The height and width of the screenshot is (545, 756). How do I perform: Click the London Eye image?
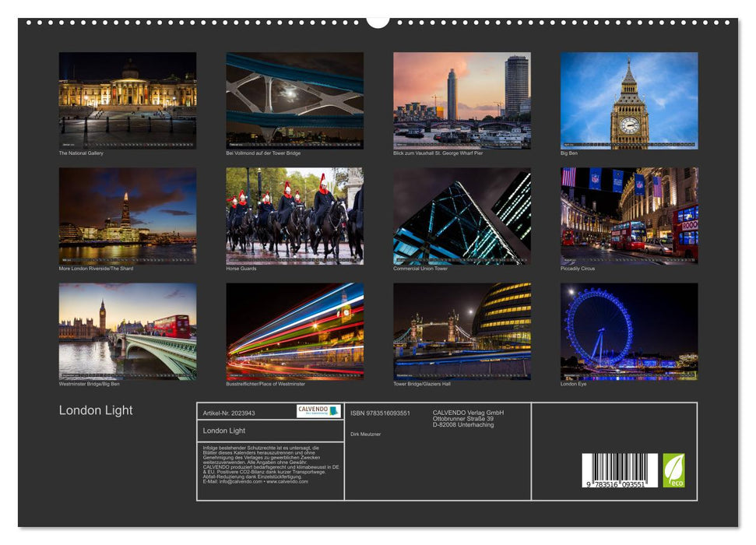tap(628, 330)
